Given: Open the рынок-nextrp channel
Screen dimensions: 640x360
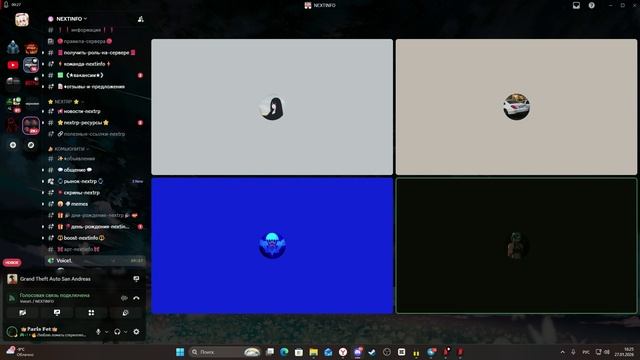Looking at the screenshot, I should click(x=95, y=181).
